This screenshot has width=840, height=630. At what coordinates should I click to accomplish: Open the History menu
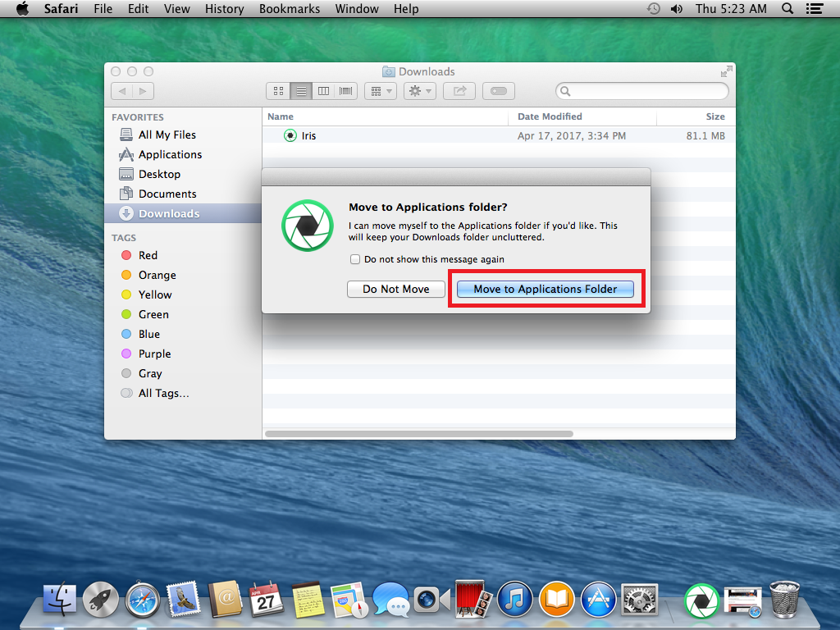click(225, 8)
